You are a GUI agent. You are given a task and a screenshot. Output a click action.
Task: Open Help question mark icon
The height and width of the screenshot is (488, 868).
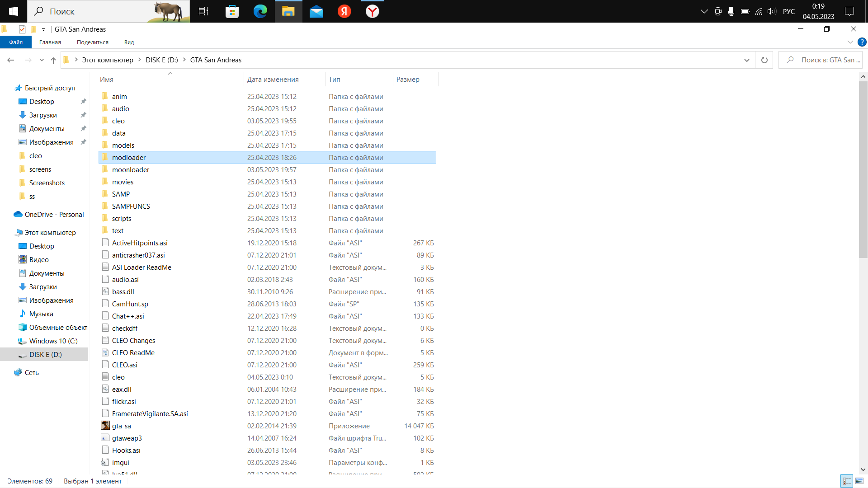[x=862, y=42]
